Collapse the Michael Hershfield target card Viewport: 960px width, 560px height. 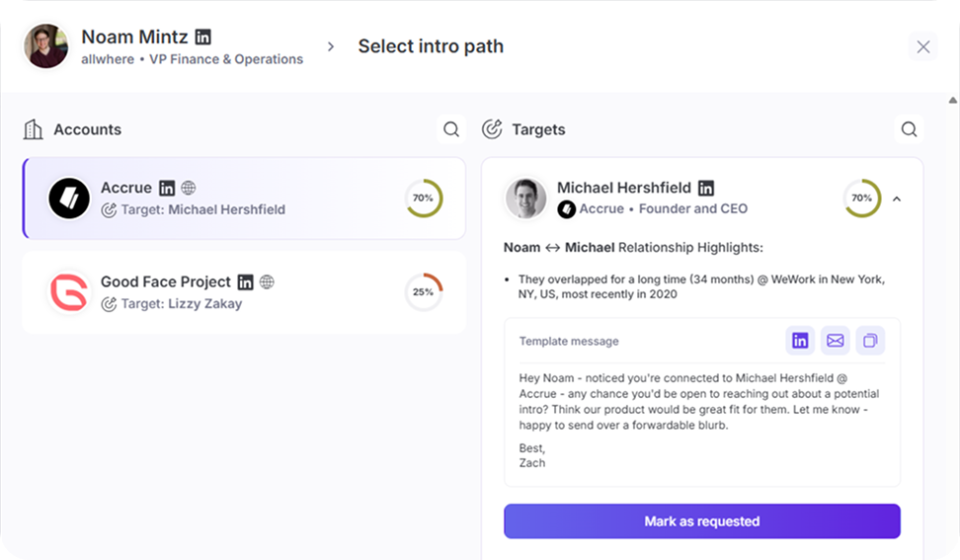click(897, 199)
